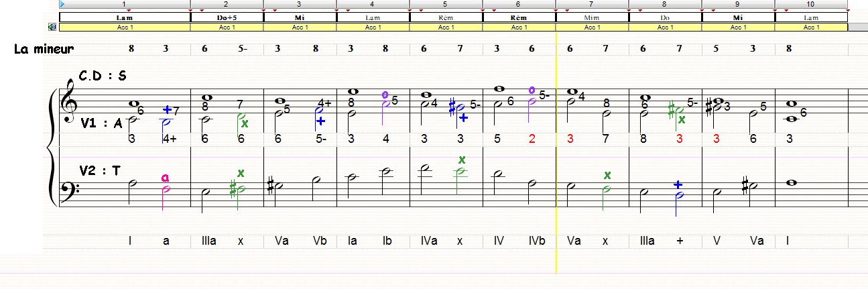
Task: Click the final whole note in measure 10 bass staff
Action: pyautogui.click(x=791, y=182)
